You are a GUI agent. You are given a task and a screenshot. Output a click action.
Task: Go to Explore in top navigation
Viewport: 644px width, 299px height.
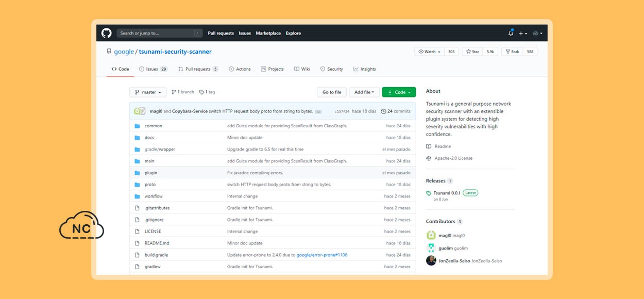293,33
